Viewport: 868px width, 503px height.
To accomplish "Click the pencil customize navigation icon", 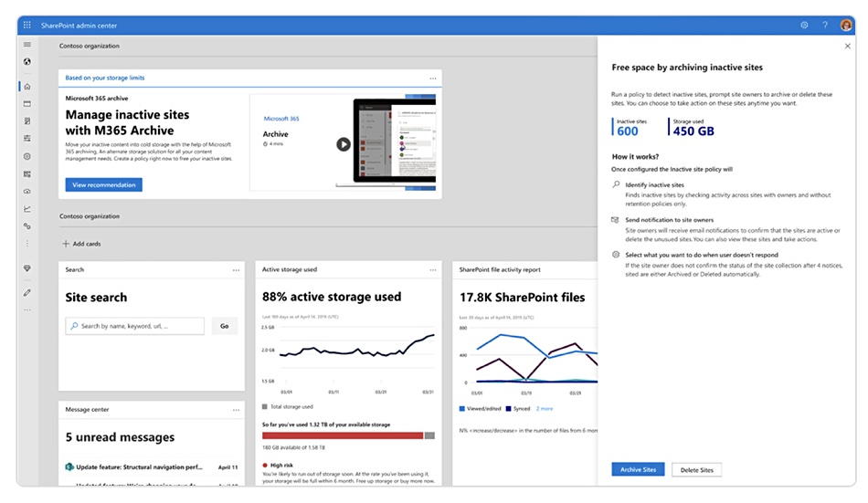I will point(27,293).
